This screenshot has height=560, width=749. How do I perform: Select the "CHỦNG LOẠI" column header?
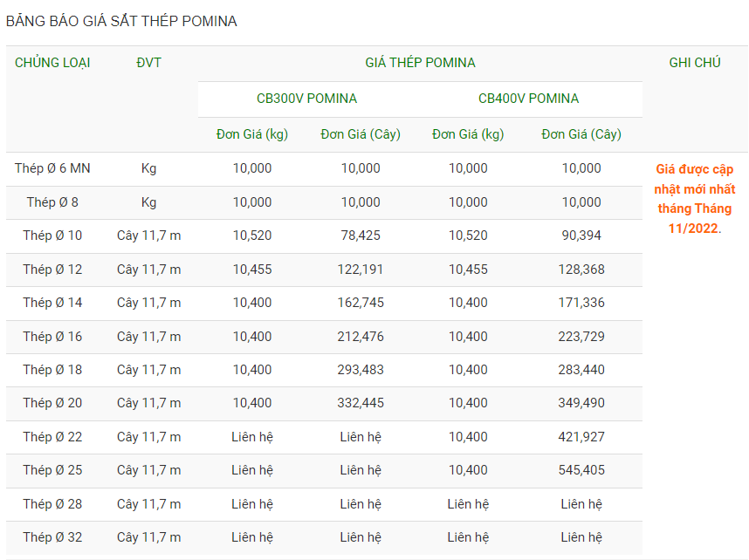tap(52, 63)
